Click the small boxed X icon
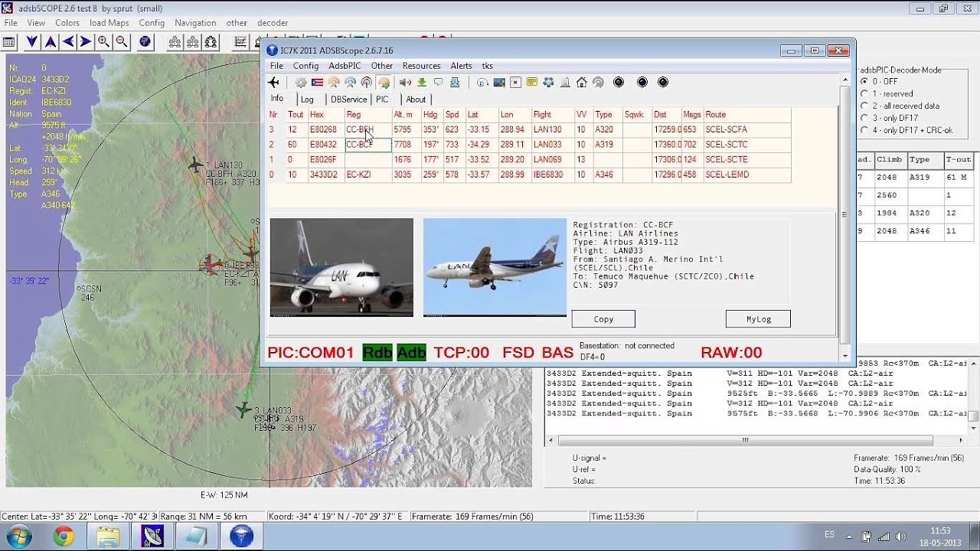This screenshot has width=980, height=551. [515, 82]
